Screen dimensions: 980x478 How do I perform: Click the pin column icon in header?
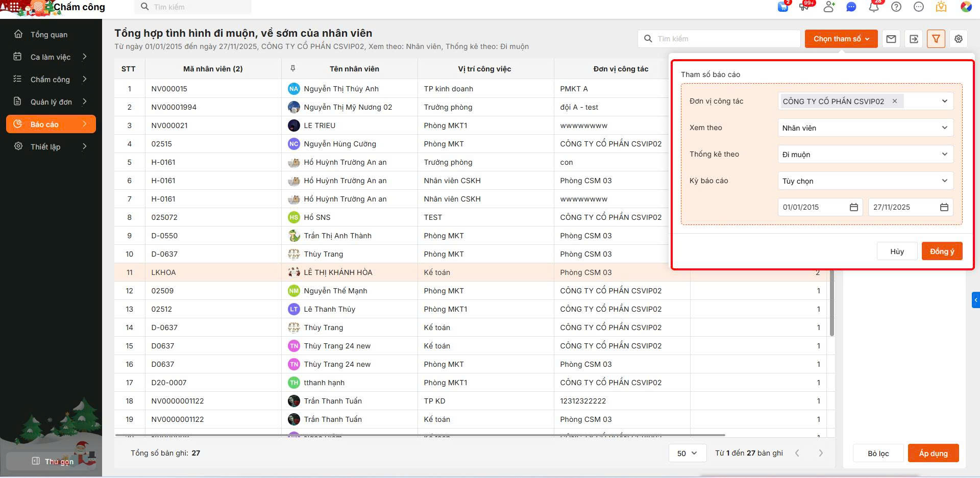click(292, 68)
